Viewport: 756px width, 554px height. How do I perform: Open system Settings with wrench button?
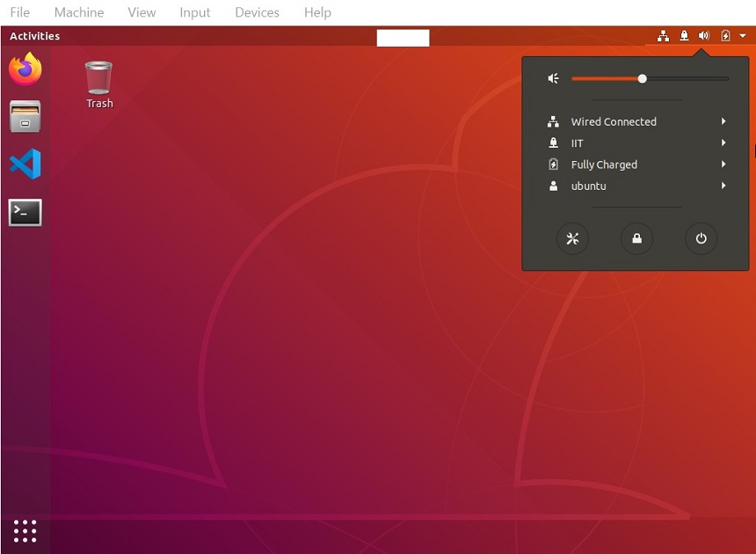tap(572, 238)
